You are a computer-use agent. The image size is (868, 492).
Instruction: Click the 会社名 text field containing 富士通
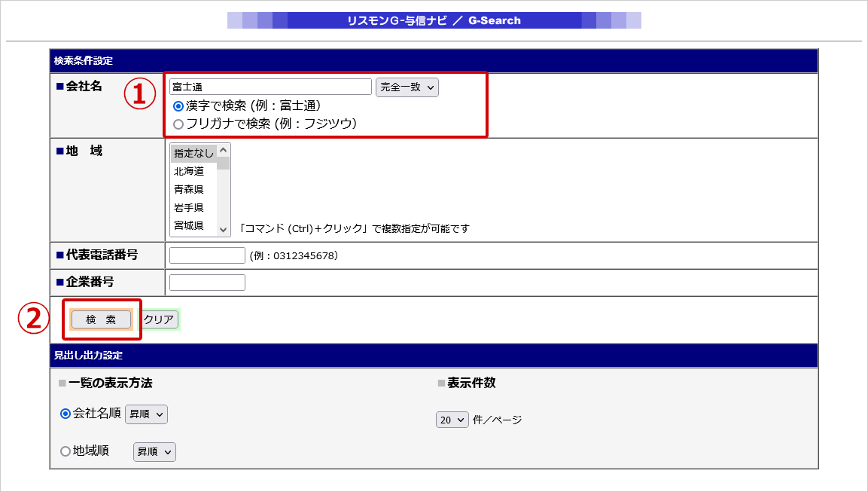pyautogui.click(x=270, y=87)
